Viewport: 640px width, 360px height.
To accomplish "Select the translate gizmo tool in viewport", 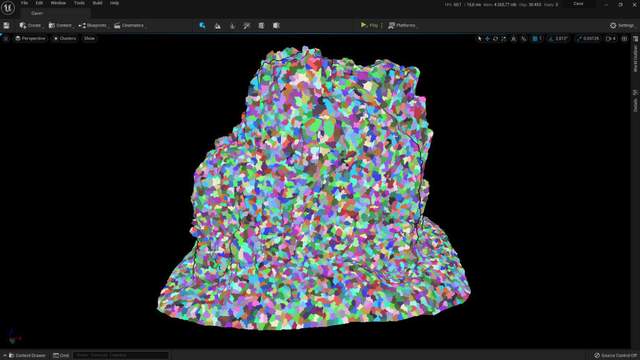I will (487, 38).
